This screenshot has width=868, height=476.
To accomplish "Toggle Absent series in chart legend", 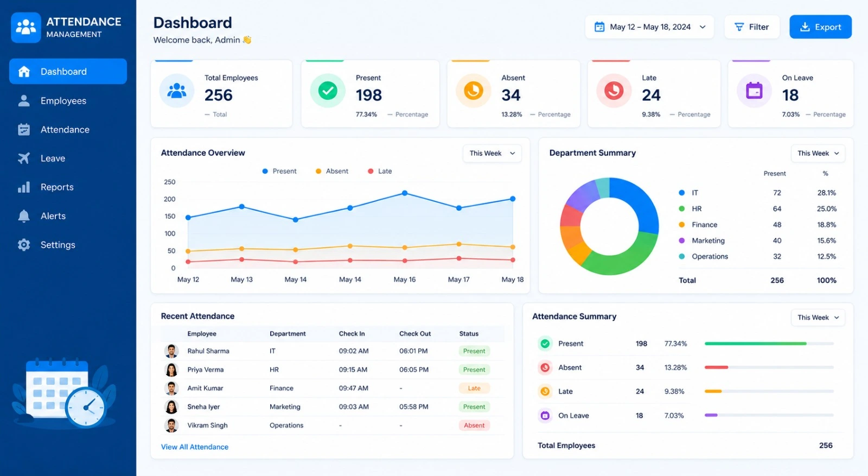I will click(332, 171).
